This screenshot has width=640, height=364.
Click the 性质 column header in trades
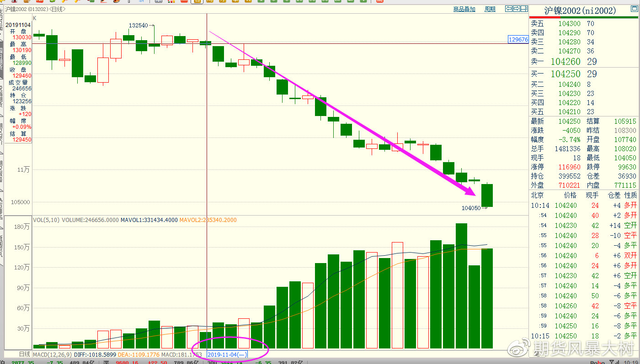coord(630,195)
